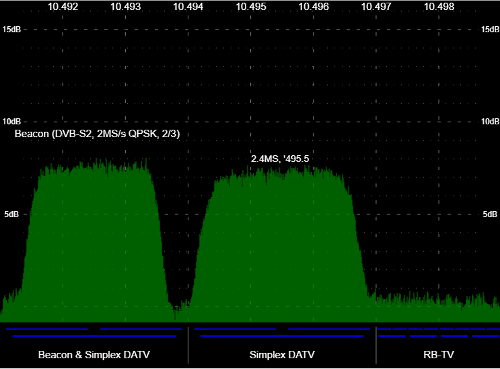The height and width of the screenshot is (369, 500).
Task: Click the "Beacon (DVB-S2, 2MS/s QPSK, 2/3)" label
Action: (97, 134)
